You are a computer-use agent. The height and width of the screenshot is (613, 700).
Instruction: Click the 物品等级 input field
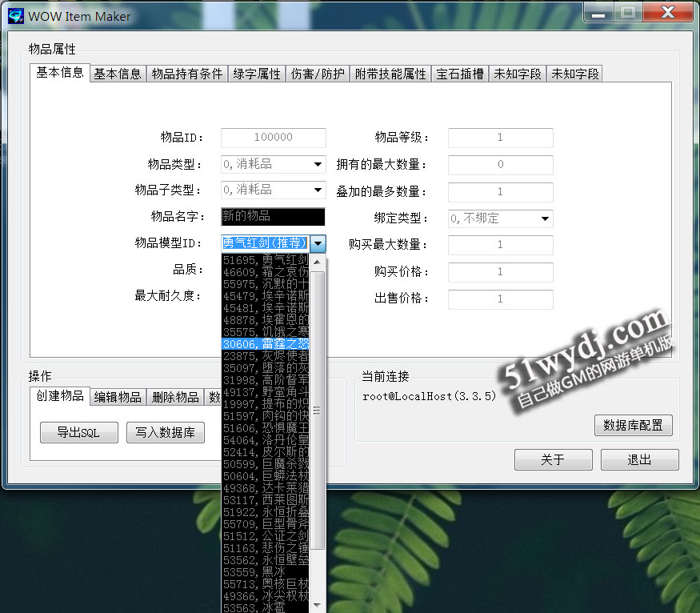tap(501, 138)
